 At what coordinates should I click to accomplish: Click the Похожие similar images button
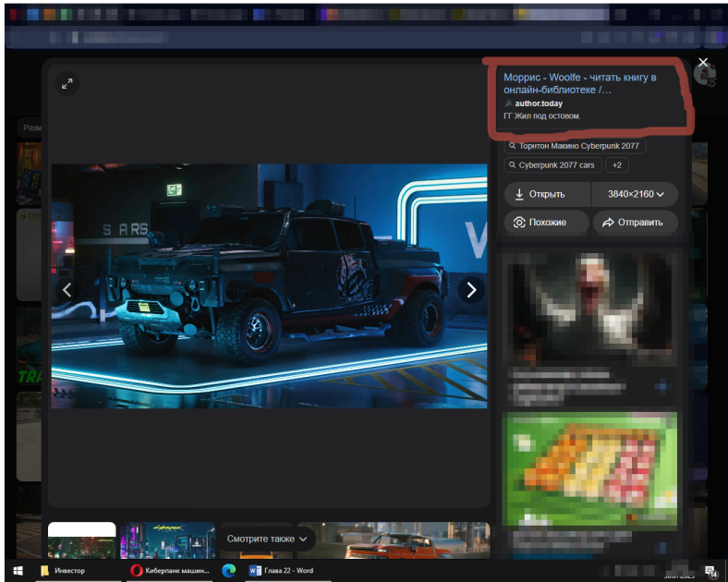tap(547, 223)
